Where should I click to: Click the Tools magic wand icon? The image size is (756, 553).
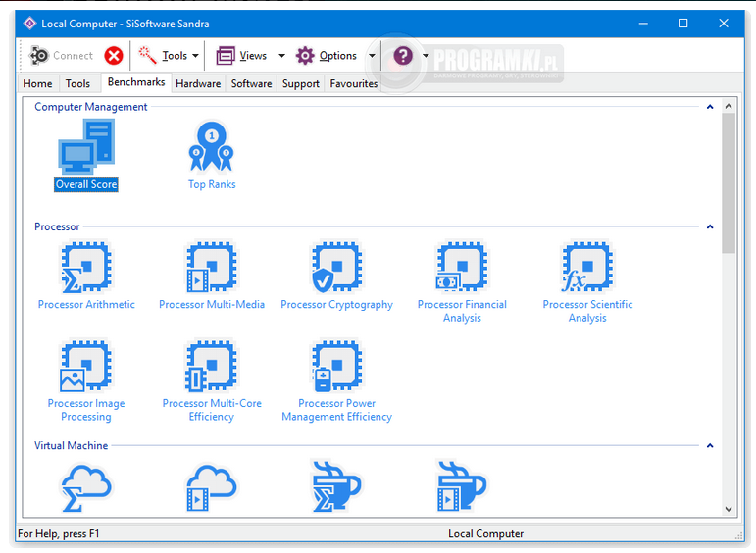click(x=147, y=56)
